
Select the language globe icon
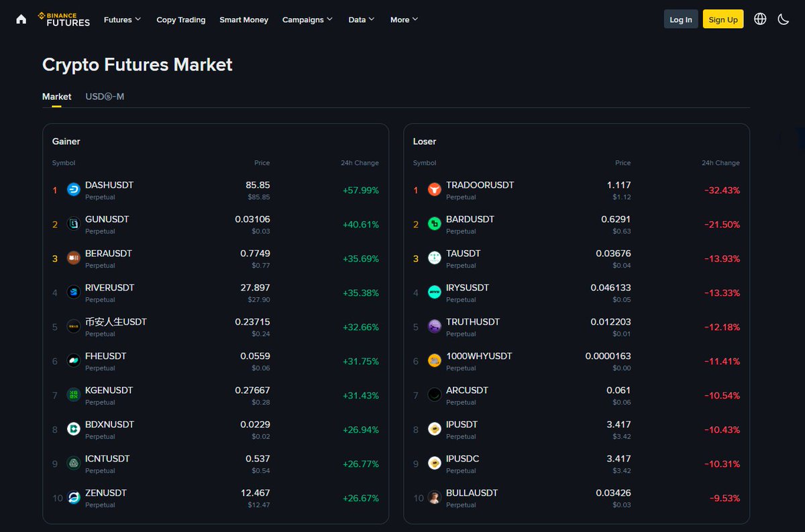point(760,19)
